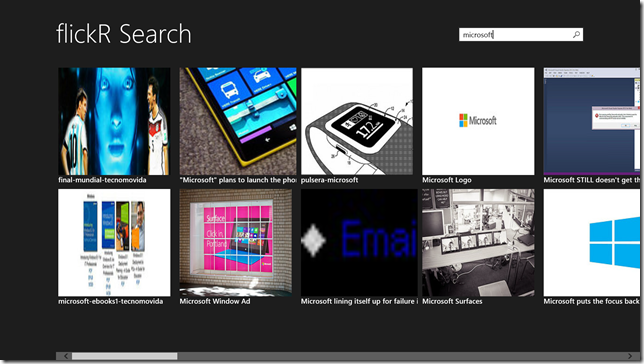Viewport: 644px width, 364px height.
Task: Open the microsoft-ebooks1-tecnomovida image
Action: click(x=114, y=242)
